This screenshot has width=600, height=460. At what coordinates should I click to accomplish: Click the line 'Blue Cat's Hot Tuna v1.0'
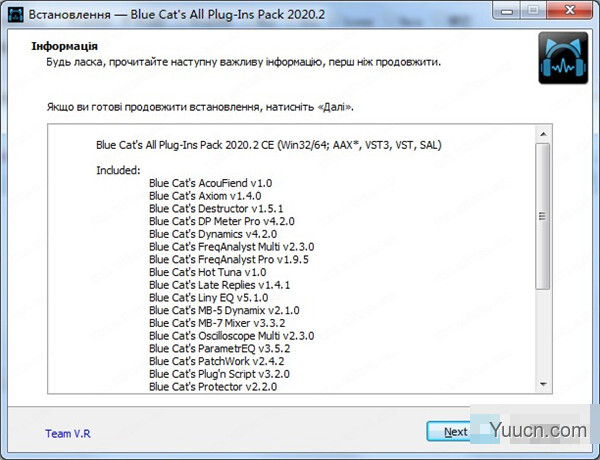tap(208, 272)
